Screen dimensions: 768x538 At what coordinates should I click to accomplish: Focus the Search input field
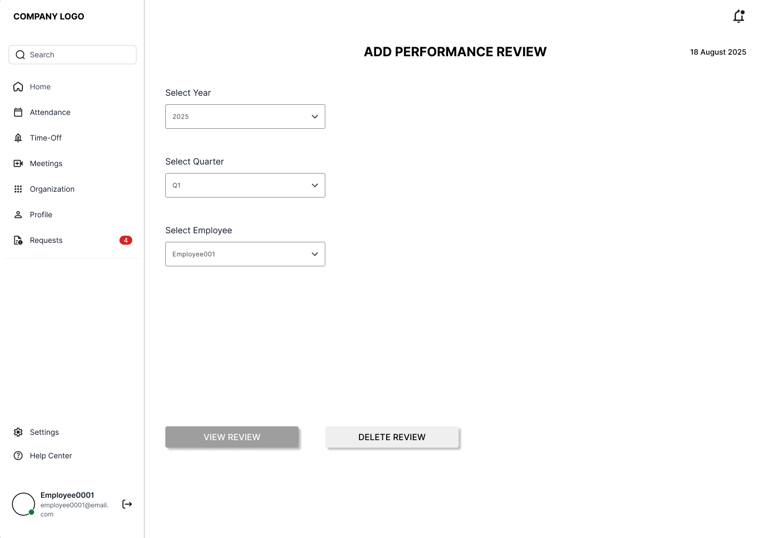(x=78, y=55)
